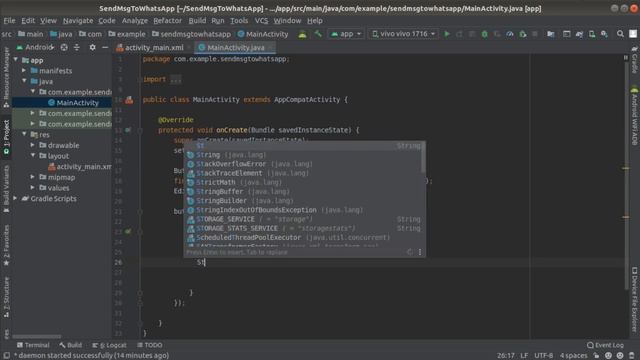Screen dimensions: 640x360
Task: Open the Build menu
Action: pos(197,20)
